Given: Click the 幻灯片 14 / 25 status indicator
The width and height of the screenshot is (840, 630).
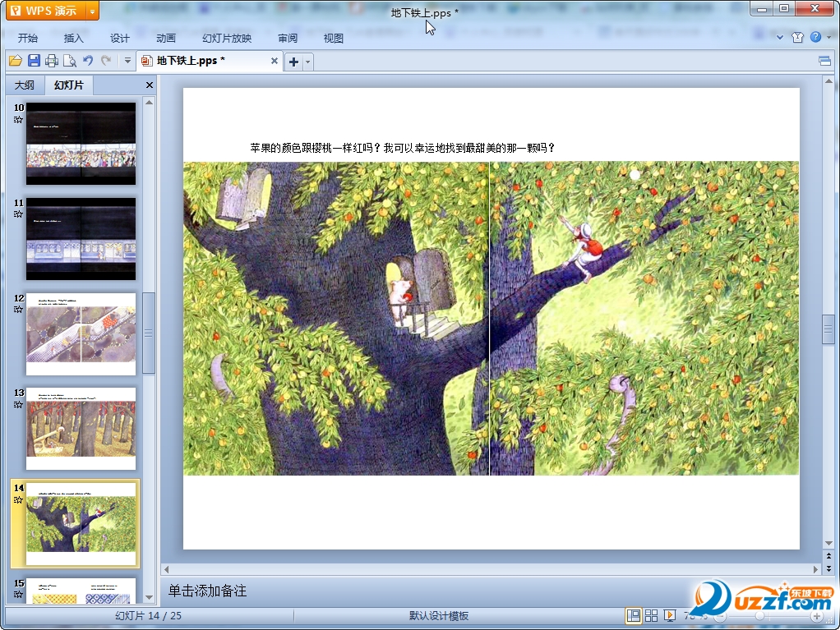Looking at the screenshot, I should [x=149, y=616].
